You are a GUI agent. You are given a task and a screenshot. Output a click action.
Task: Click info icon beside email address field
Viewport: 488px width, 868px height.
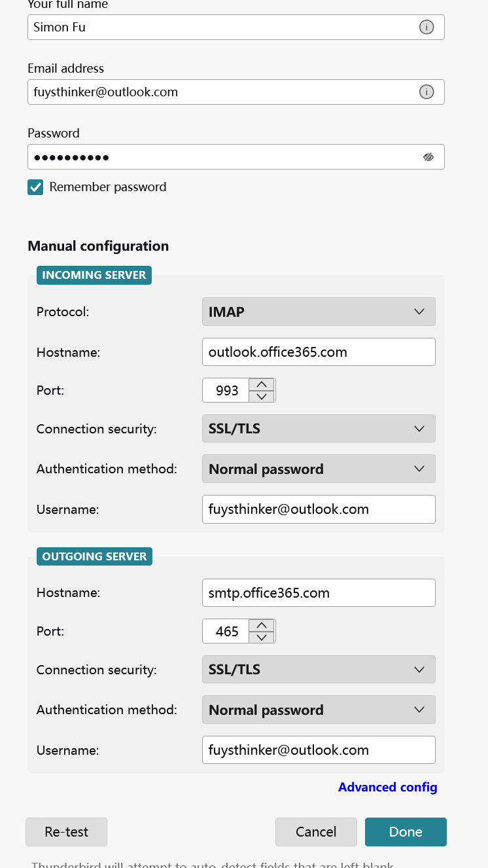(427, 92)
